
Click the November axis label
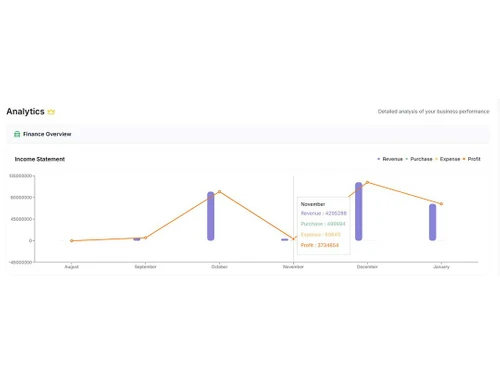pyautogui.click(x=293, y=267)
